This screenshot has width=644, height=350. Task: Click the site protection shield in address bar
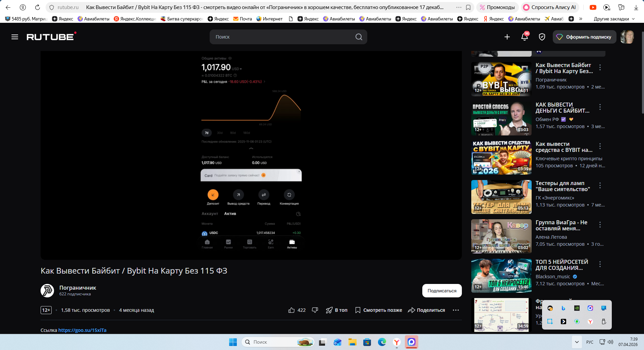click(52, 7)
